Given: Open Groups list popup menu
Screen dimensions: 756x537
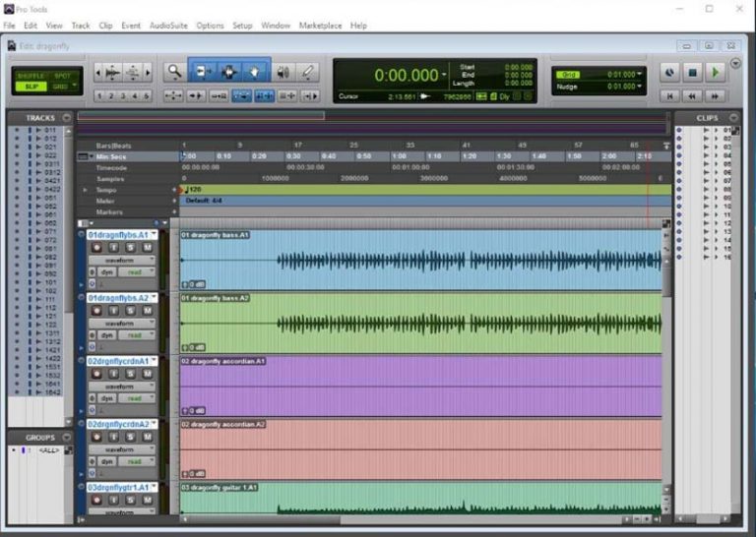Looking at the screenshot, I should click(x=66, y=438).
